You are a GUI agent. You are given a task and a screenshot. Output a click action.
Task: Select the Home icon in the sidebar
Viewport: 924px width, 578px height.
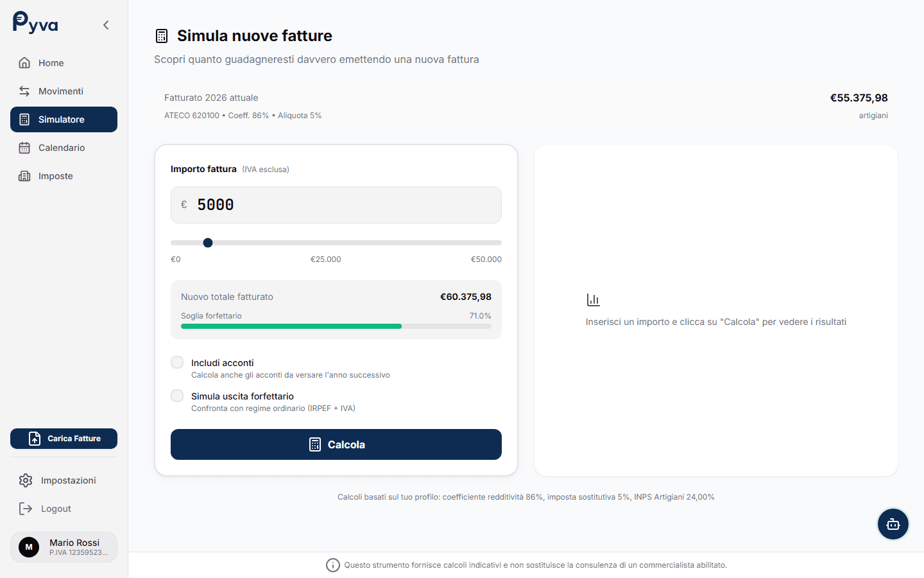[x=24, y=62]
